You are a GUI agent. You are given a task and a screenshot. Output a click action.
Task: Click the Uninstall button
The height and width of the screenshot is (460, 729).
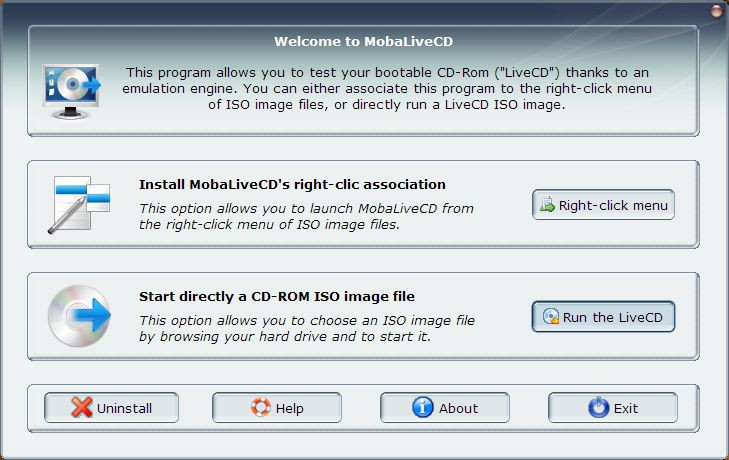[112, 408]
